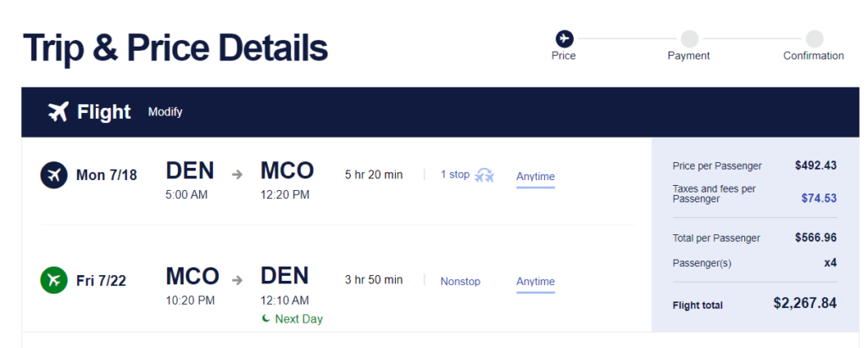This screenshot has width=868, height=348.
Task: Open the Nonstop flight details link
Action: click(x=460, y=282)
